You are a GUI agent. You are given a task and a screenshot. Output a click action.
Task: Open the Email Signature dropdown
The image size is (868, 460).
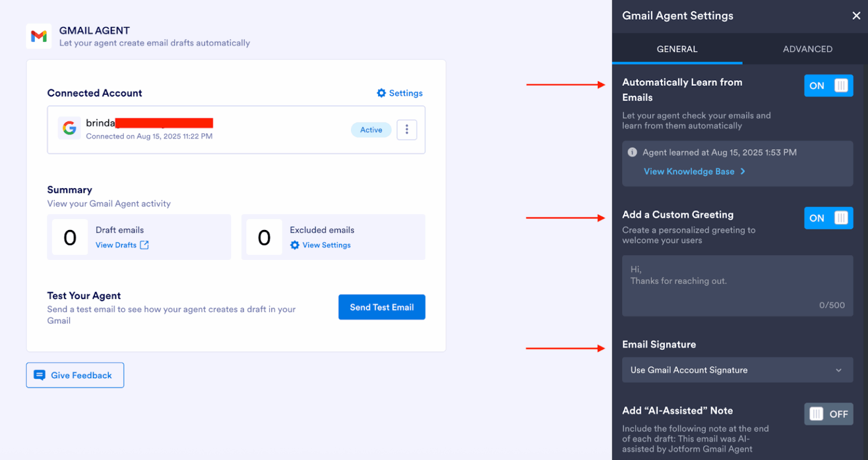click(x=737, y=370)
